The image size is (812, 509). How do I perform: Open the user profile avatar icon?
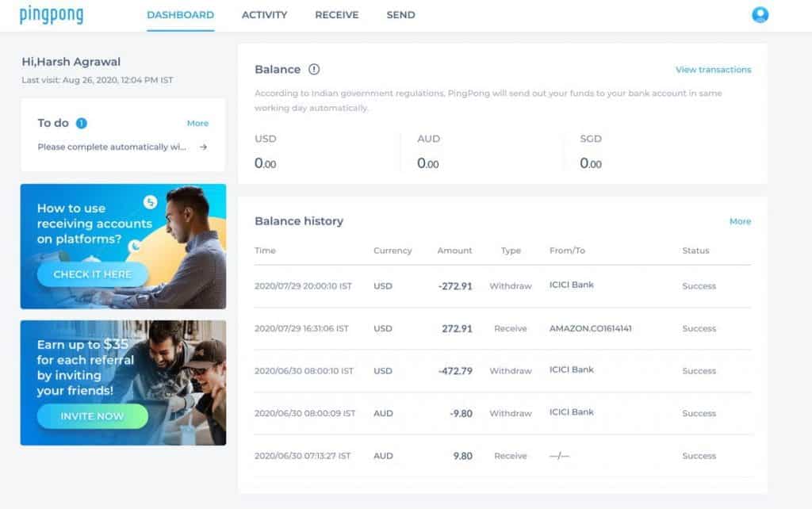tap(760, 14)
